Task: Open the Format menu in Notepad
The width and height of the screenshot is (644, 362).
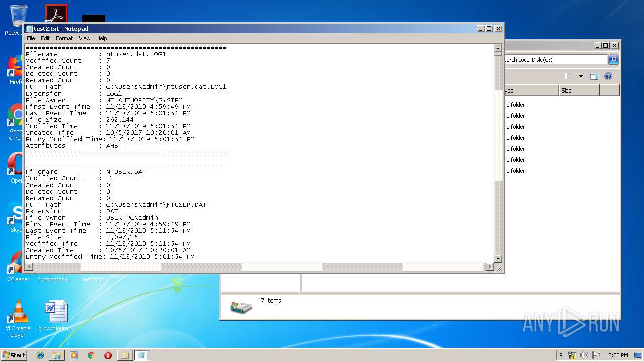Action: pyautogui.click(x=64, y=38)
